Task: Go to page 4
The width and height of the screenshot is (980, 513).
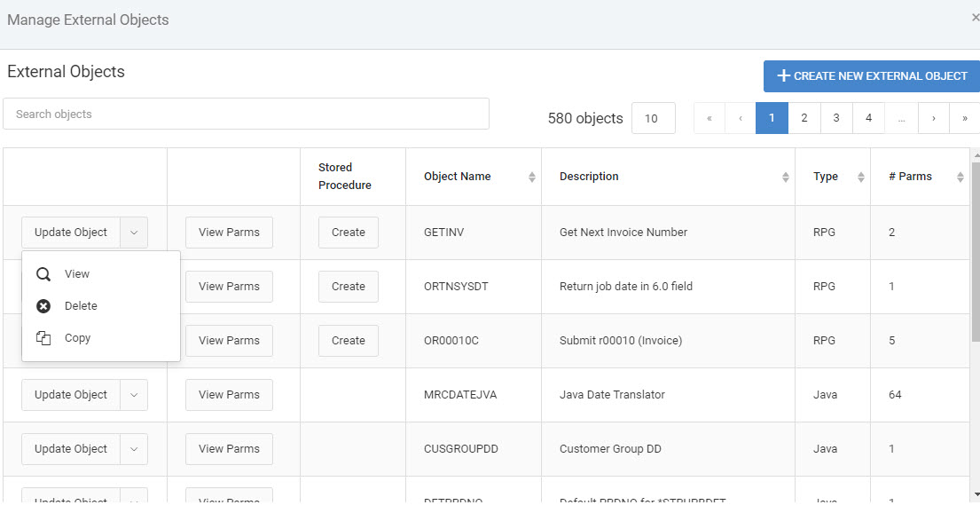Action: (869, 118)
